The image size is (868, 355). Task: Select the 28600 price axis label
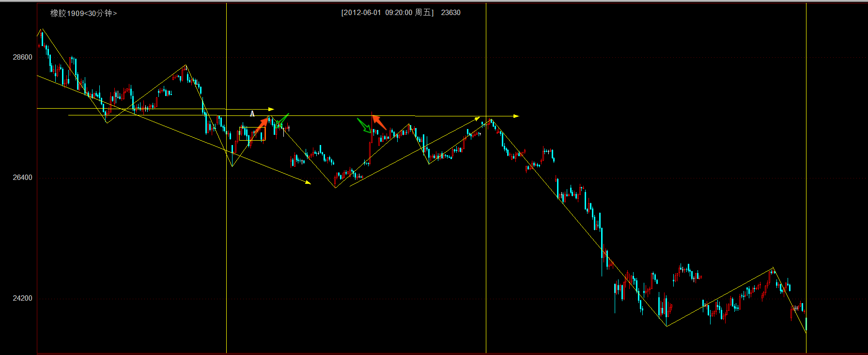coord(23,57)
